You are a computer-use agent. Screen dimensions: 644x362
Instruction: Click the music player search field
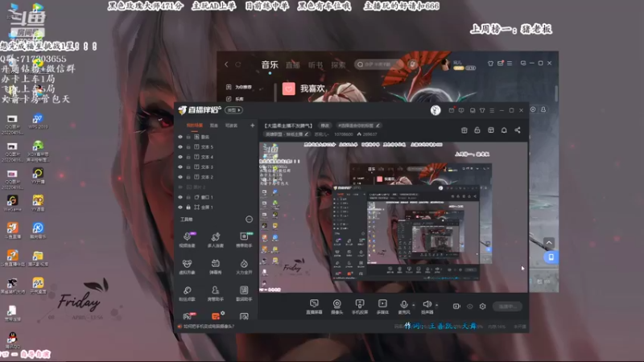381,64
